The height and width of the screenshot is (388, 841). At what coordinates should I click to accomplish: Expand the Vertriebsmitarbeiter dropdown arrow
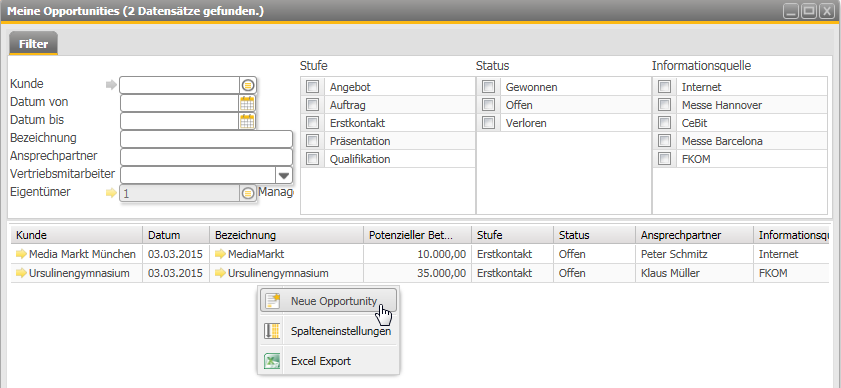[x=284, y=175]
